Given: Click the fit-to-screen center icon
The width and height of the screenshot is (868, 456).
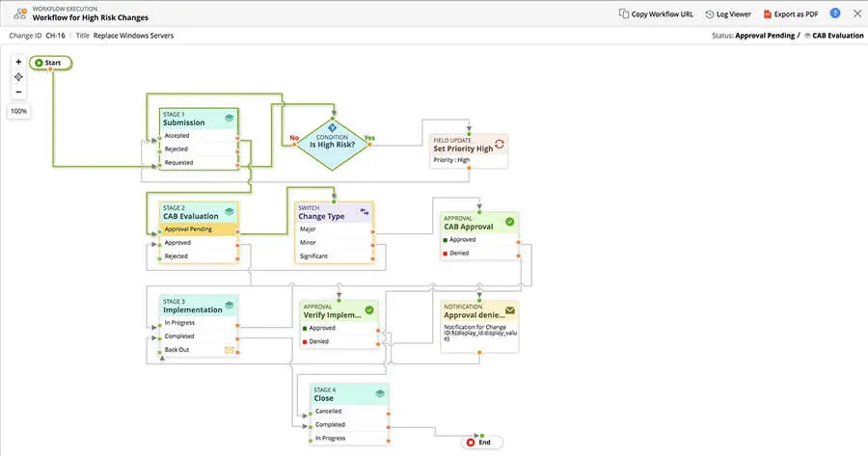Looking at the screenshot, I should pyautogui.click(x=18, y=77).
